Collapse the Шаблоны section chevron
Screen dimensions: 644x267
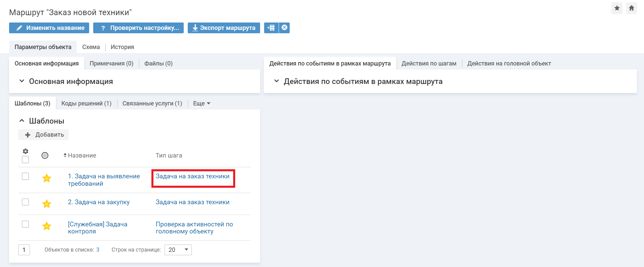pyautogui.click(x=22, y=121)
